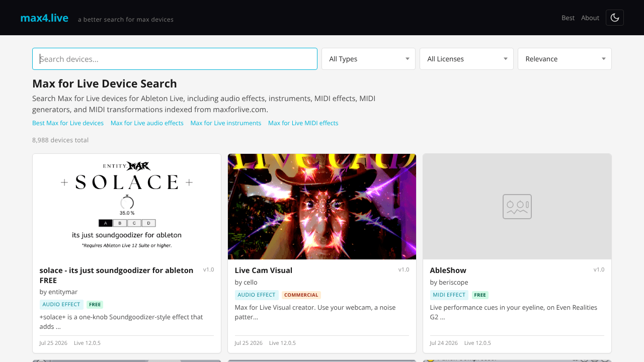The height and width of the screenshot is (362, 644).
Task: Toggle dark mode with moon icon
Action: [x=615, y=18]
